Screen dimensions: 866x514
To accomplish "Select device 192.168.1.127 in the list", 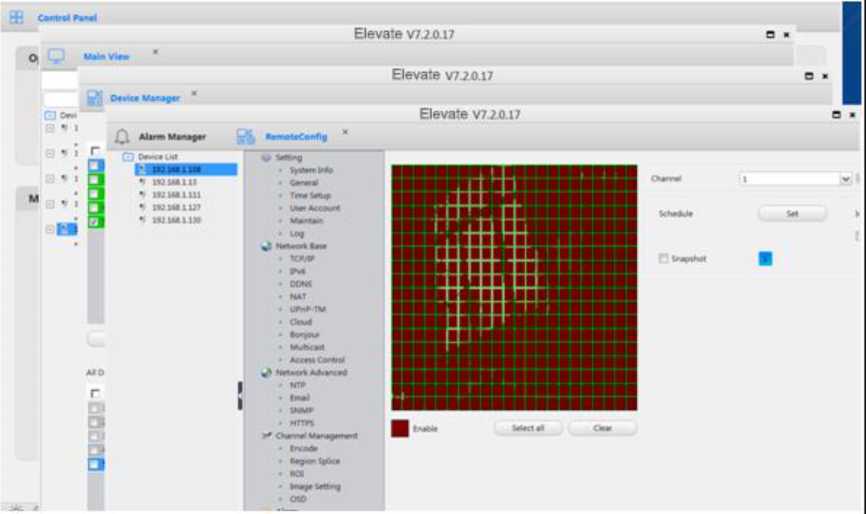I will coord(175,207).
